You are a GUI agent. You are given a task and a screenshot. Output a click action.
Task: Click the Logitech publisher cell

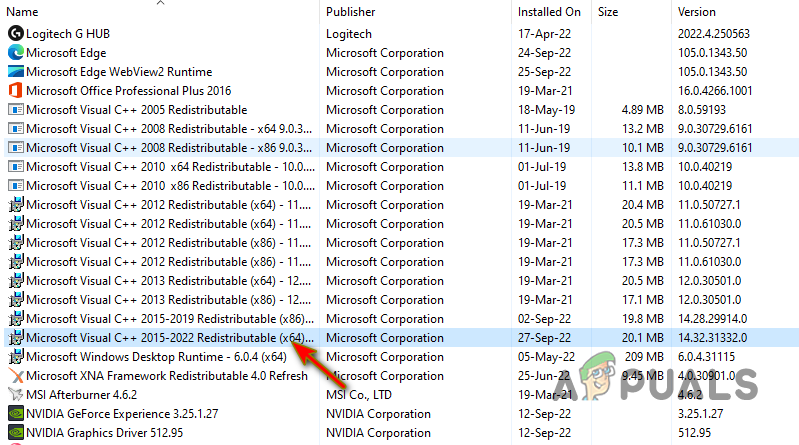pos(349,34)
